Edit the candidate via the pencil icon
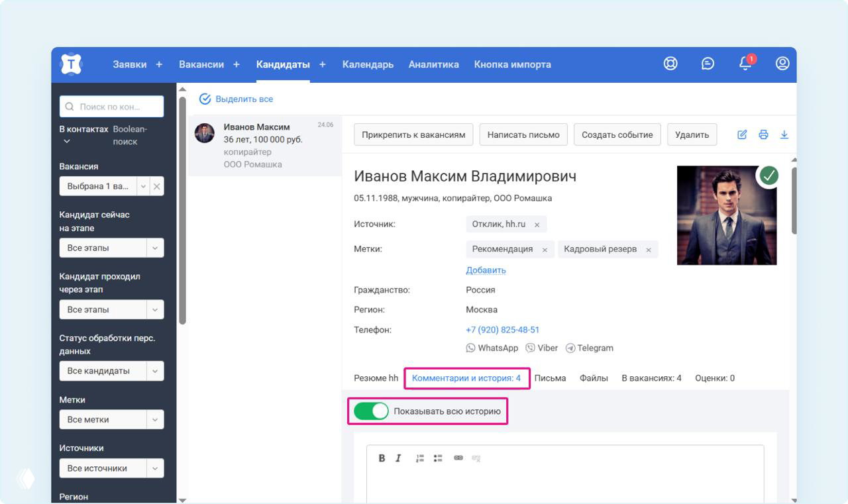This screenshot has height=504, width=848. (x=742, y=134)
